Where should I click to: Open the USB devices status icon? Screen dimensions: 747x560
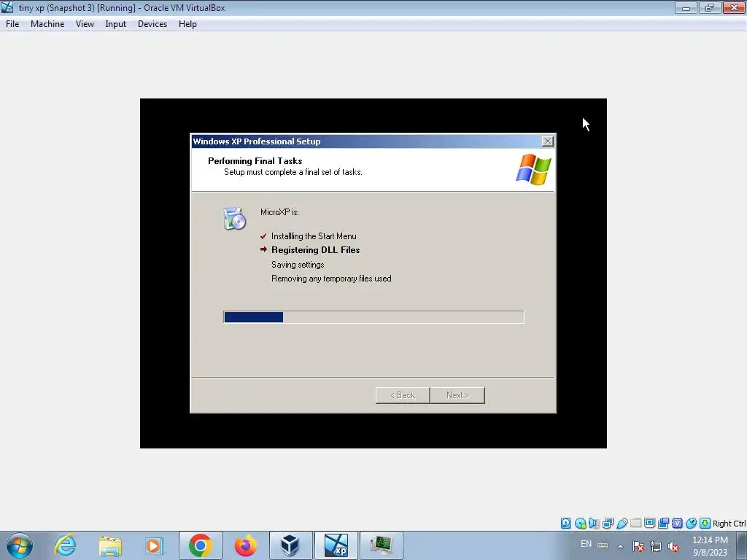click(x=622, y=524)
